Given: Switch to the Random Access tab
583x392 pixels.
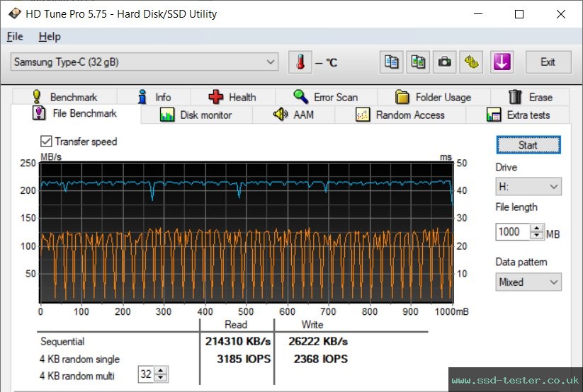Looking at the screenshot, I should (400, 115).
